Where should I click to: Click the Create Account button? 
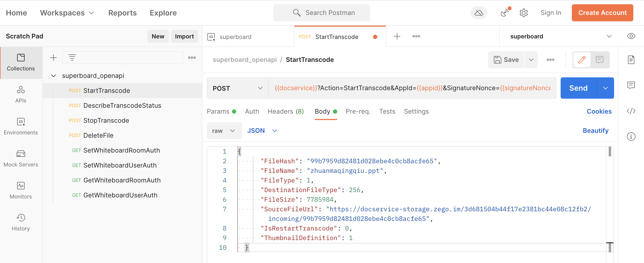tap(603, 13)
